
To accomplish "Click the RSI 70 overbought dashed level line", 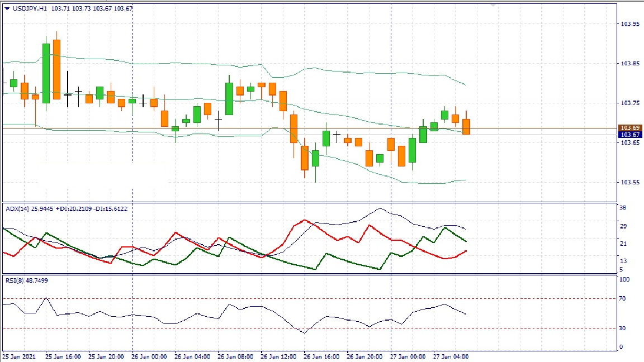I will (168, 299).
